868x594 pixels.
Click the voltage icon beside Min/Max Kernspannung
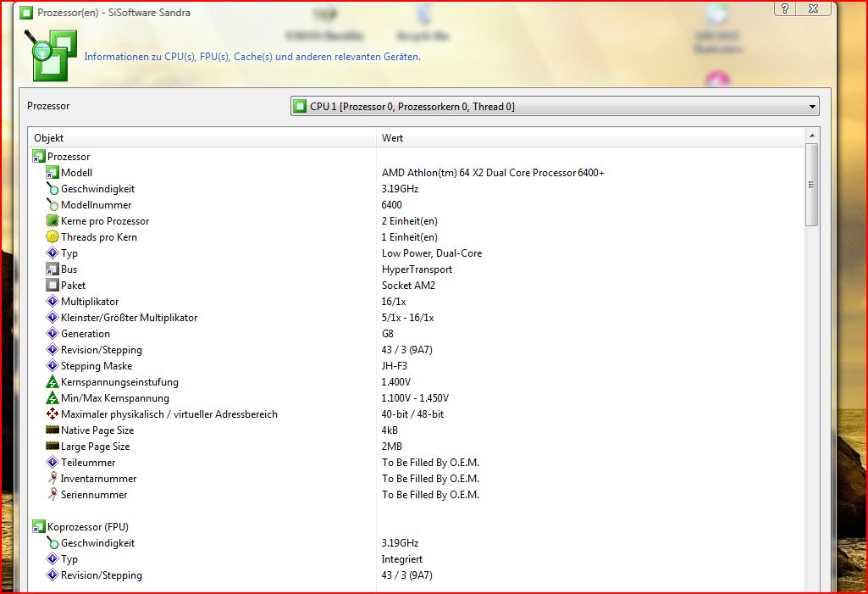coord(52,398)
